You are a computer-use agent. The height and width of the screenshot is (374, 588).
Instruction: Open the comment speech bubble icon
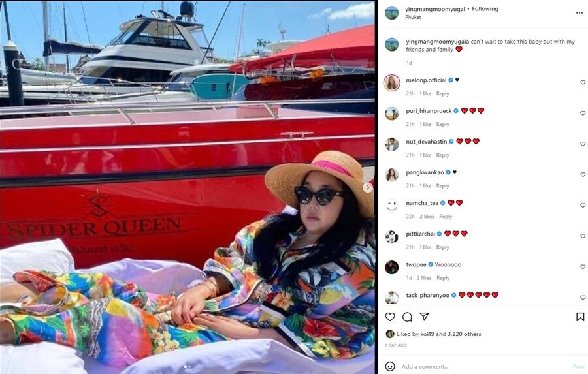[x=407, y=317]
